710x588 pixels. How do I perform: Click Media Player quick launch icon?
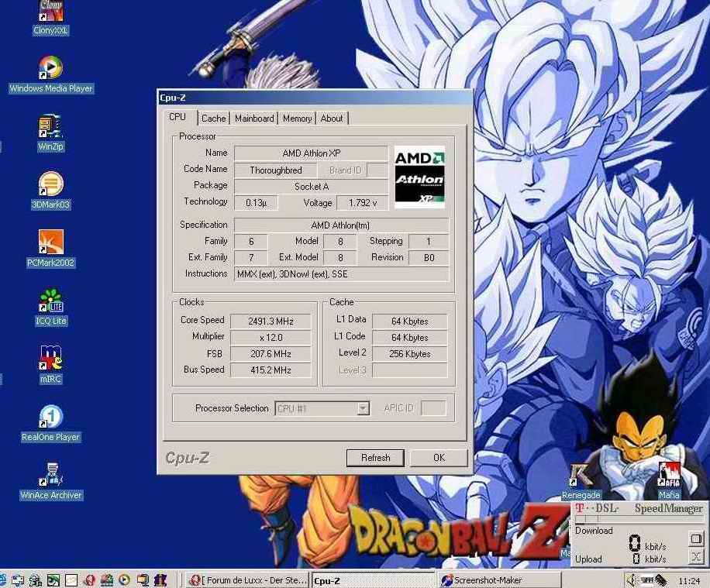125,579
